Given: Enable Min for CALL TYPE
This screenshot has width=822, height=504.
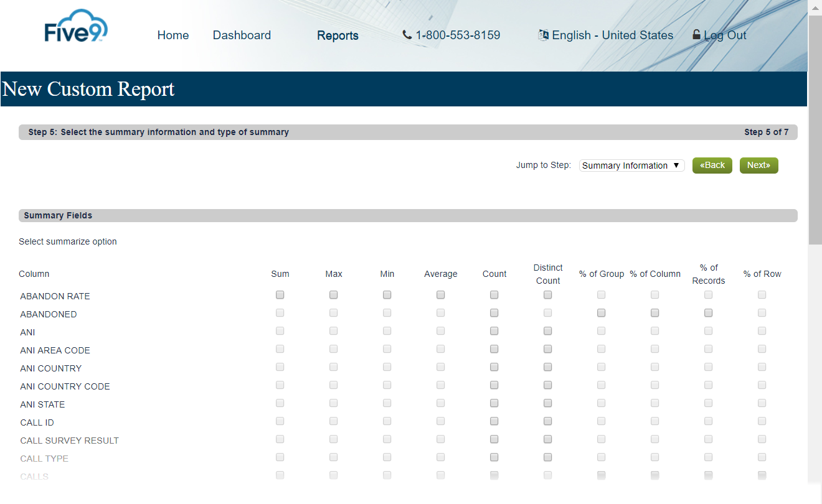Looking at the screenshot, I should (x=387, y=457).
